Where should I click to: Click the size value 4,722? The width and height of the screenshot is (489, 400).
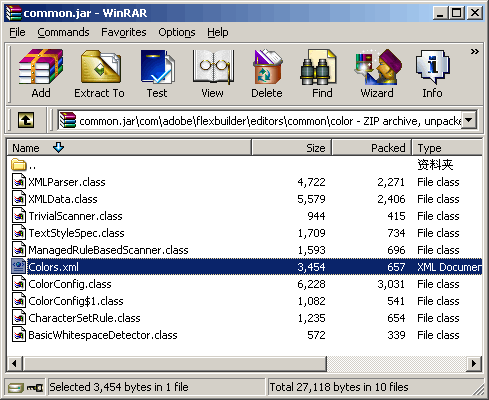311,182
